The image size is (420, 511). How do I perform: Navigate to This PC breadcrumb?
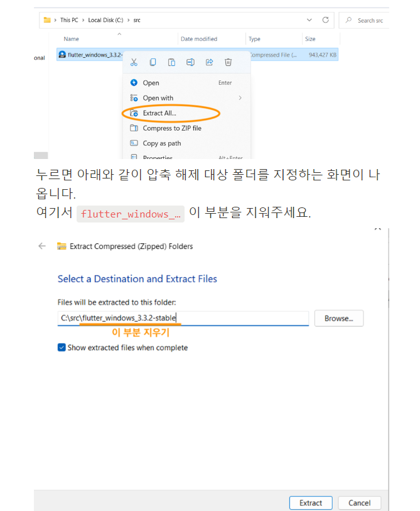69,20
